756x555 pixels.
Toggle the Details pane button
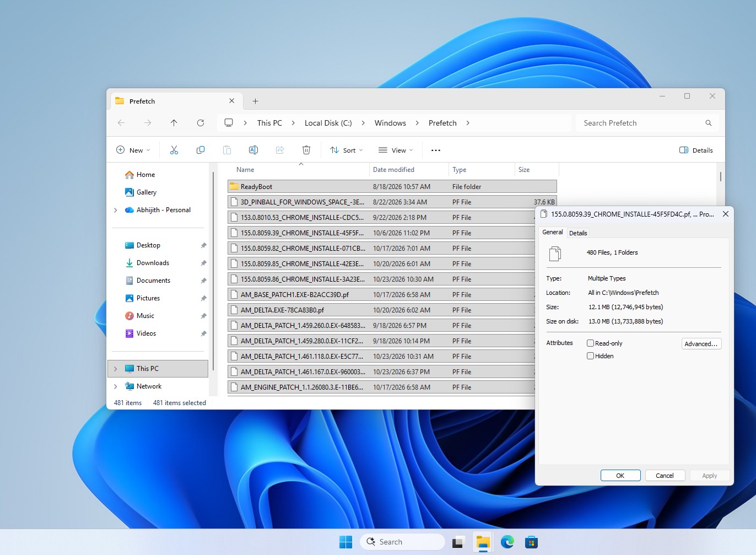(x=696, y=150)
